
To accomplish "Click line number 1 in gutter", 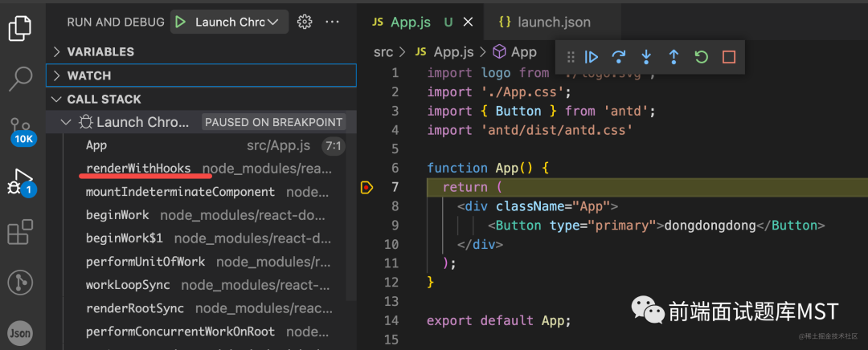I will point(395,73).
